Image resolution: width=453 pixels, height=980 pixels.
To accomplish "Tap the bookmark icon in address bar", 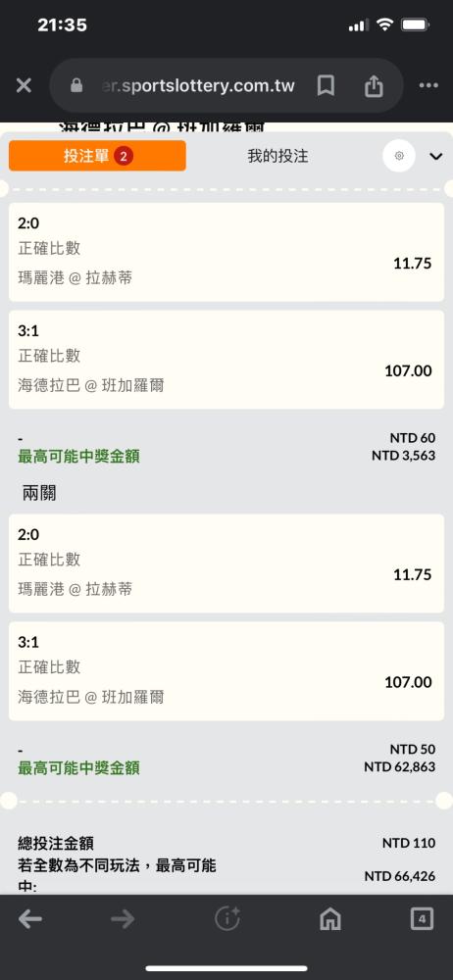I will click(x=326, y=85).
